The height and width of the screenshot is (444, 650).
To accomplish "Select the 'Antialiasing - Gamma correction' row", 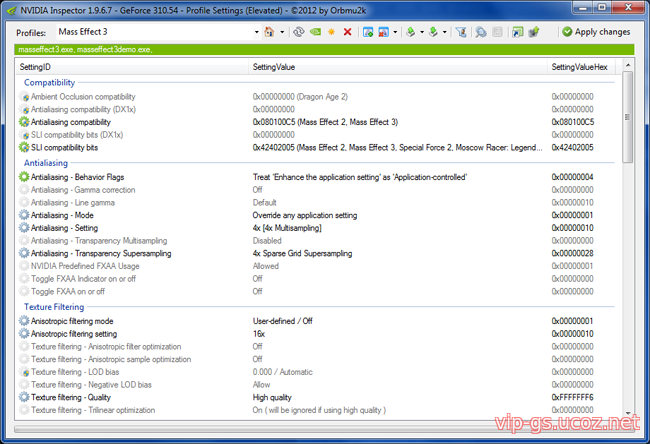I will point(318,190).
